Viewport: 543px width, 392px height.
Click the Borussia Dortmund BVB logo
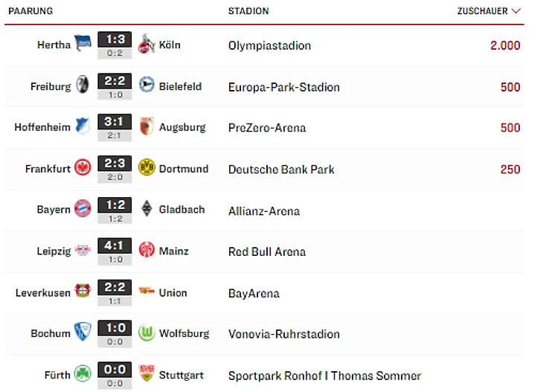coord(147,168)
